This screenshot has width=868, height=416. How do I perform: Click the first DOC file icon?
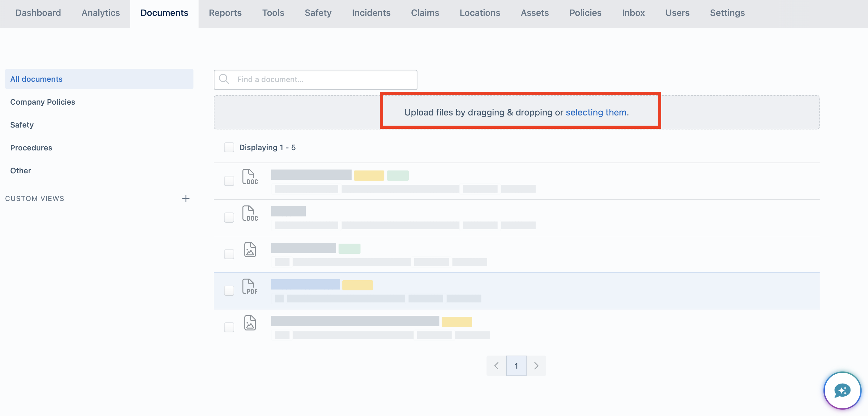coord(250,177)
